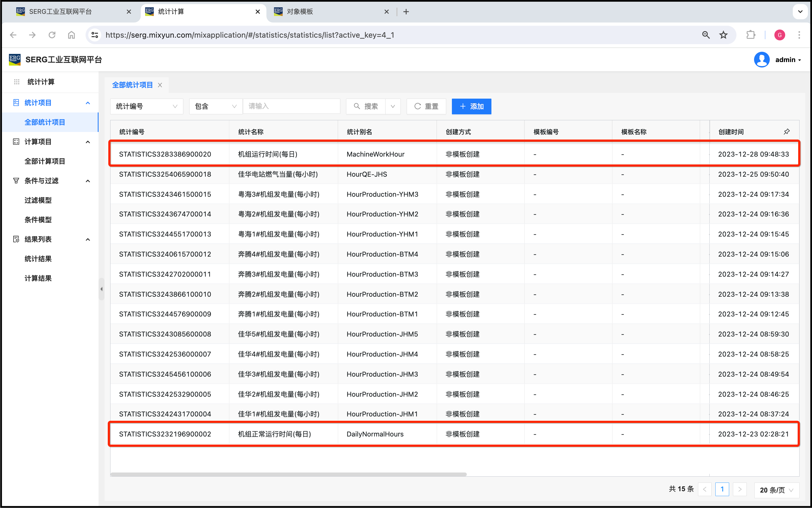Screen dimensions: 812x508
Task: Click the admin user avatar icon
Action: [x=761, y=60]
